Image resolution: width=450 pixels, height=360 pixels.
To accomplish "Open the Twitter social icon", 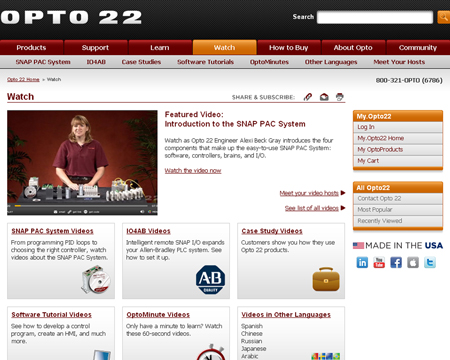I will pyautogui.click(x=430, y=263).
